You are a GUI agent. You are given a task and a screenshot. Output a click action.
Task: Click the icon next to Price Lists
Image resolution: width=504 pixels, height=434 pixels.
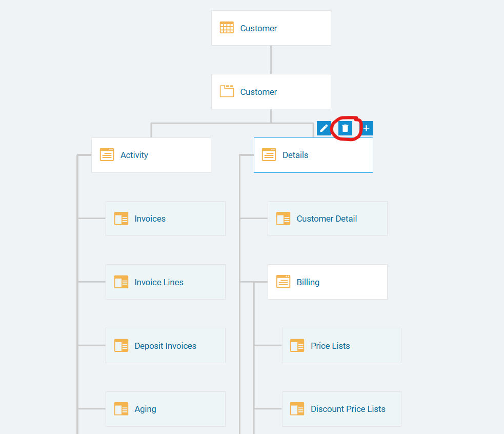(x=297, y=346)
